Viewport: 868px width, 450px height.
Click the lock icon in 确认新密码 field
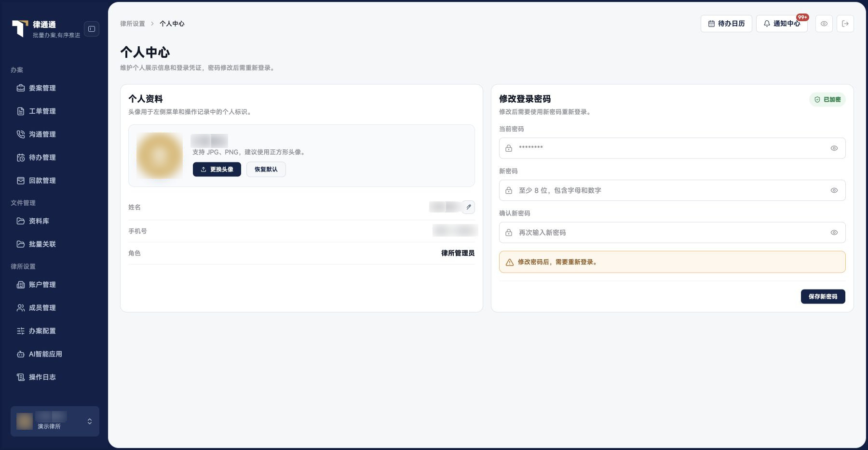pos(509,233)
